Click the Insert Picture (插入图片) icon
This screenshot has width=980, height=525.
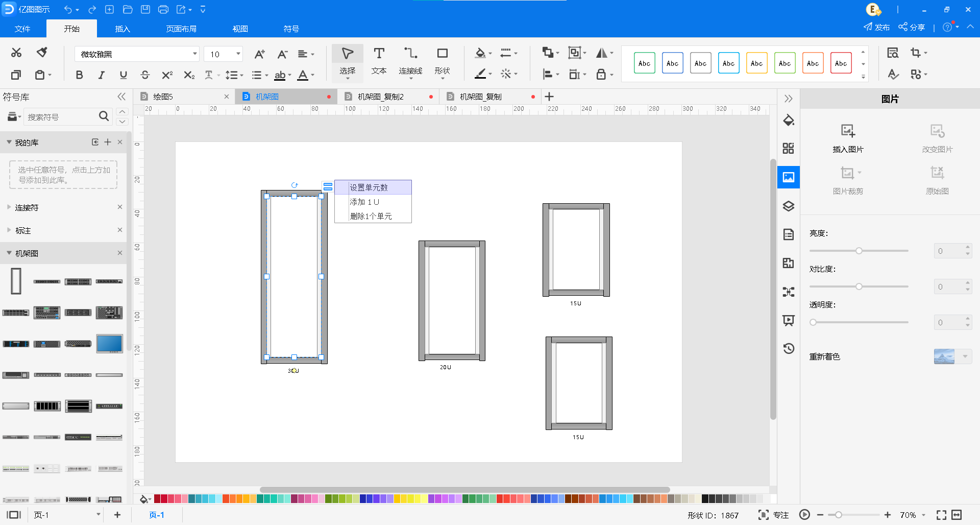click(x=848, y=138)
